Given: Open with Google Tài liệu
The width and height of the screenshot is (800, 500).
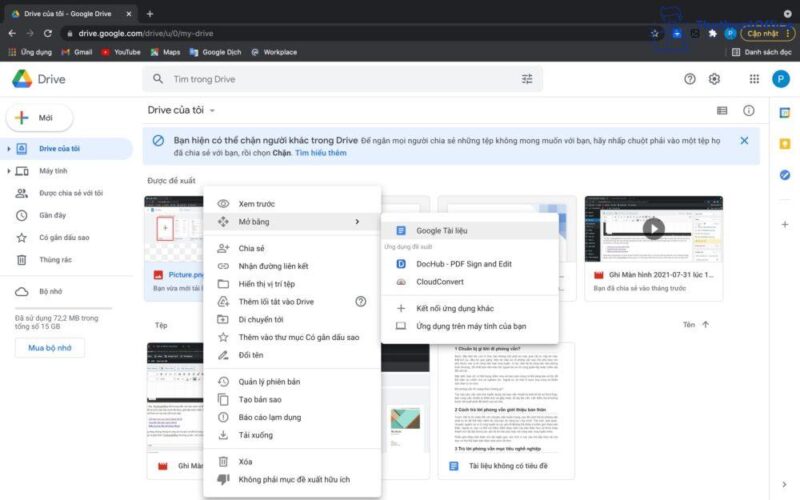Looking at the screenshot, I should click(x=470, y=231).
